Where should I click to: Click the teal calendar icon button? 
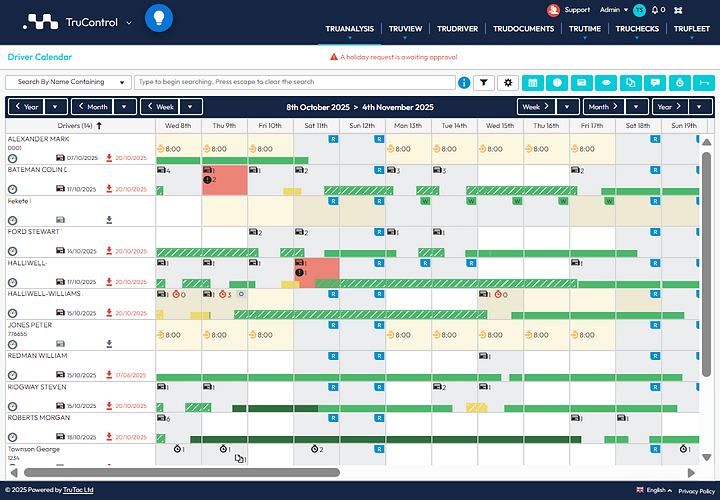pos(533,83)
